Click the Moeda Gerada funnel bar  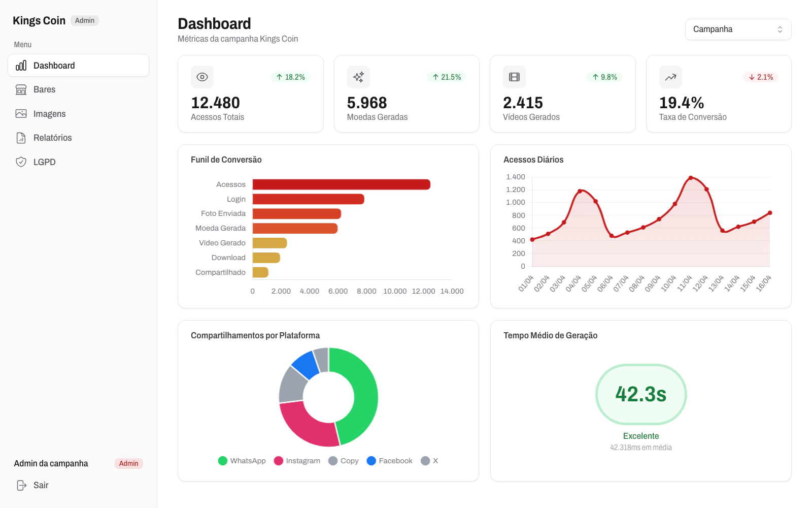point(295,229)
